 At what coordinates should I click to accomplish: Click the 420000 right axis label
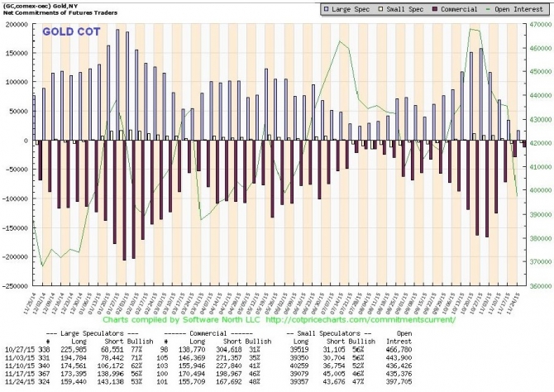(540, 143)
